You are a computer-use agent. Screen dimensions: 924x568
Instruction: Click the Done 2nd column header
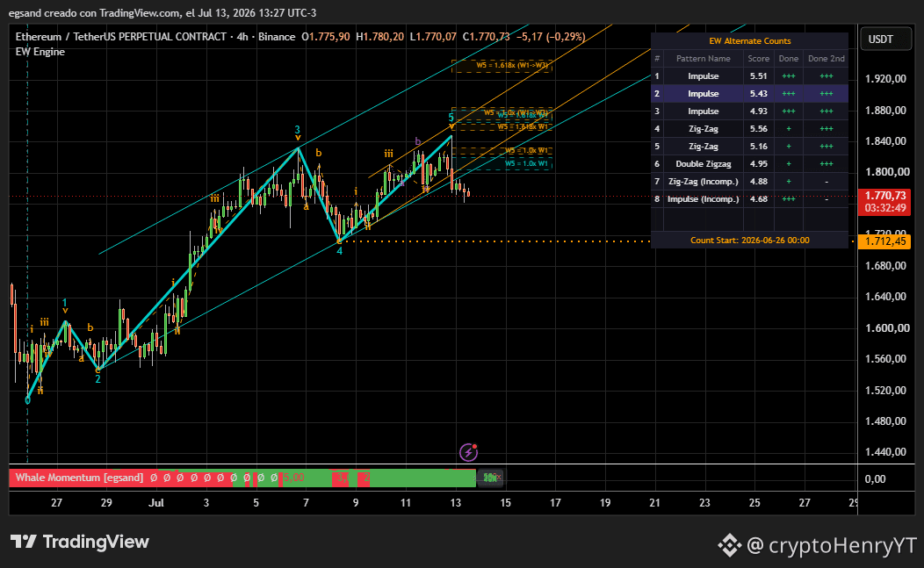pyautogui.click(x=827, y=58)
